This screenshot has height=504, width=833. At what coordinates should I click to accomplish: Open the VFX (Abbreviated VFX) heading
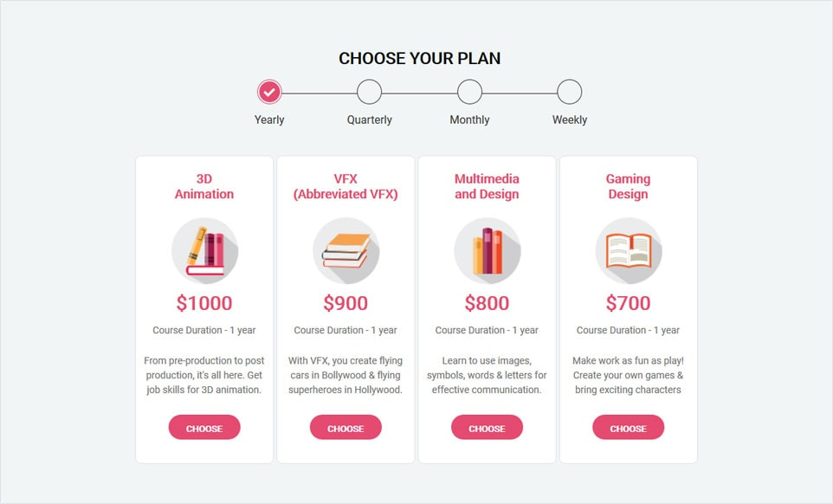pos(345,186)
